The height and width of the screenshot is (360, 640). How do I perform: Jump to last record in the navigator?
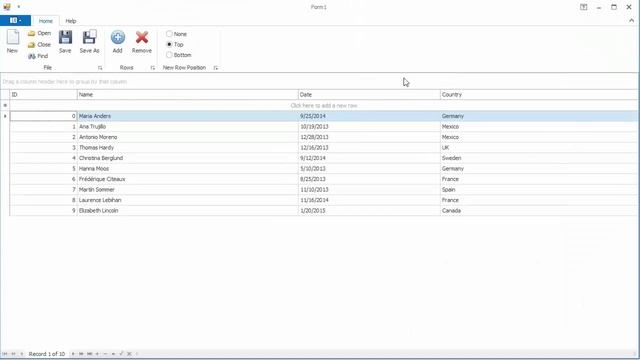click(x=89, y=354)
